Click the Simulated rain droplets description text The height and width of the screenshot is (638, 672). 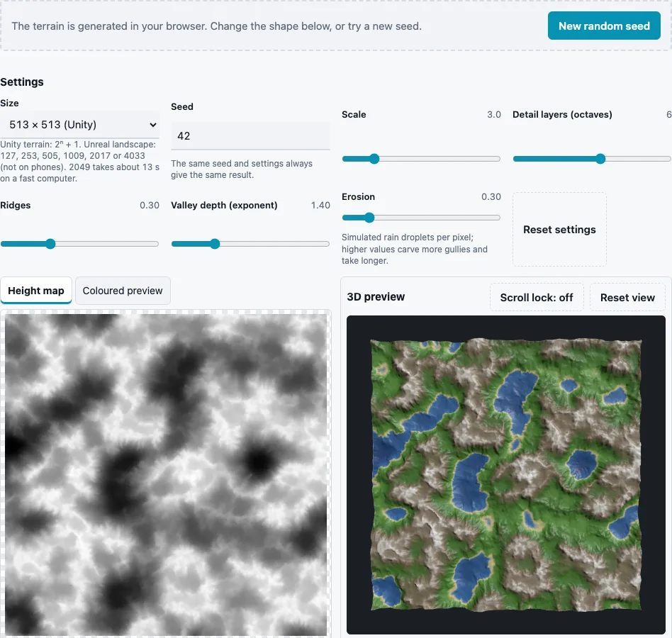pyautogui.click(x=415, y=249)
